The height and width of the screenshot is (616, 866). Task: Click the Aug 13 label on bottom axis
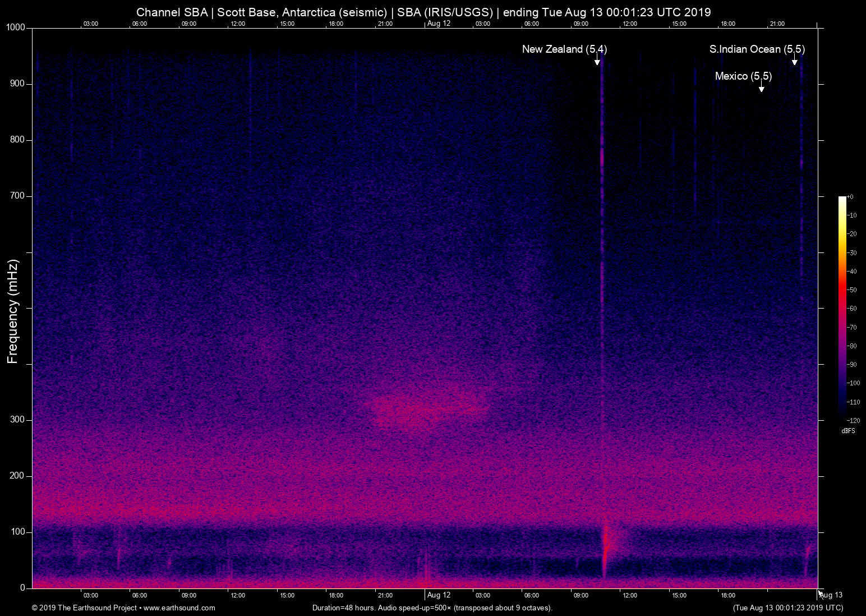(x=831, y=595)
